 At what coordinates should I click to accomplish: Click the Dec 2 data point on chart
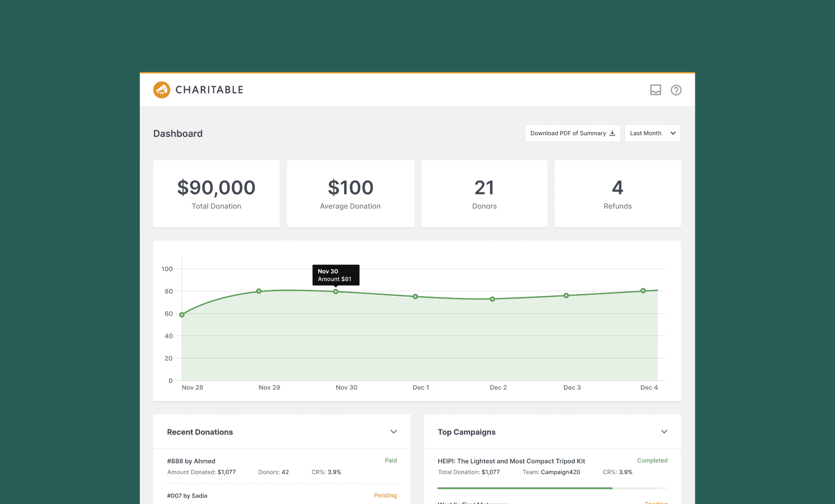click(x=492, y=299)
